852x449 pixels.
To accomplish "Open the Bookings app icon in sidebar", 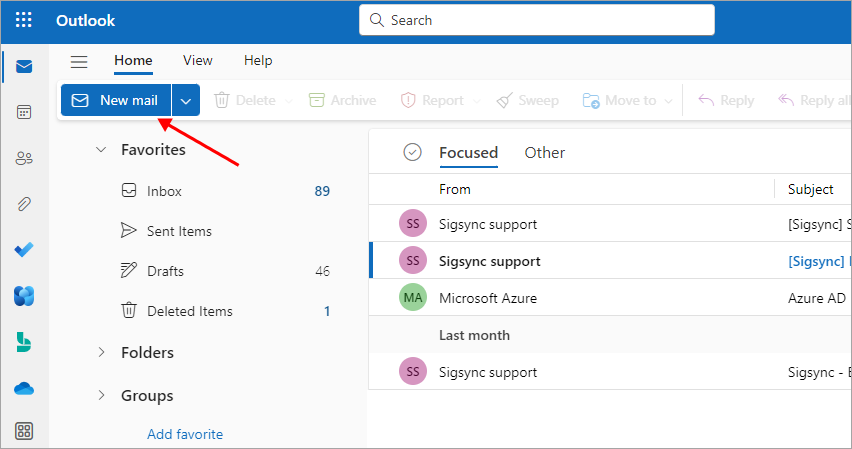I will 24,342.
